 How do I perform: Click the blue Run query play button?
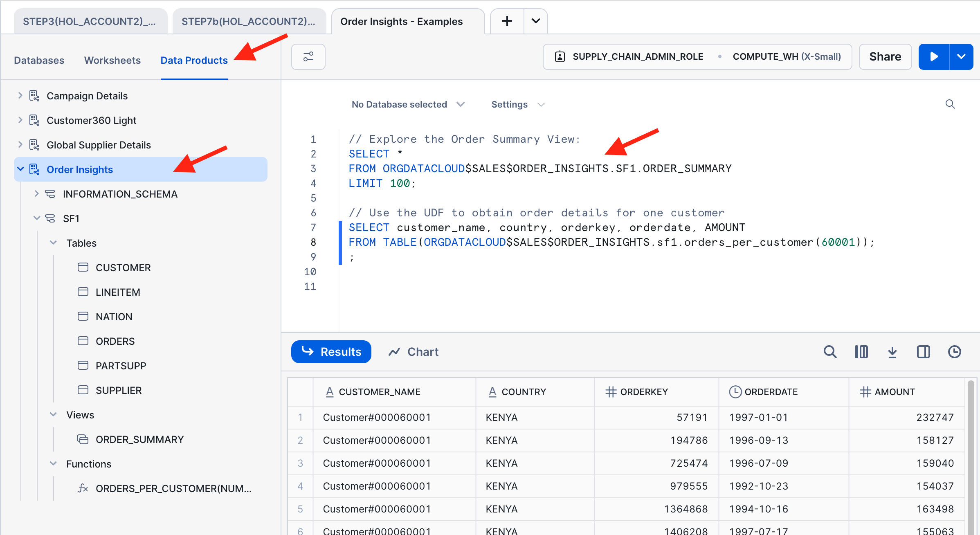click(x=933, y=56)
